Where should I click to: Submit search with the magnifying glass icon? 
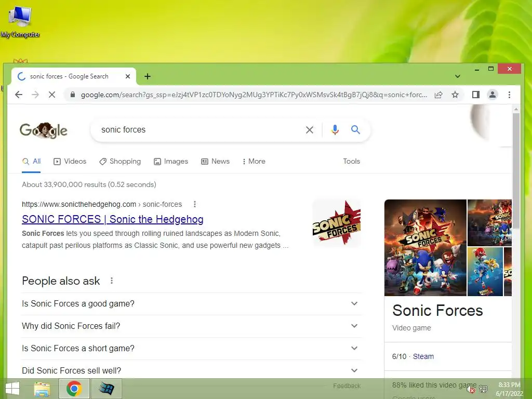[355, 129]
